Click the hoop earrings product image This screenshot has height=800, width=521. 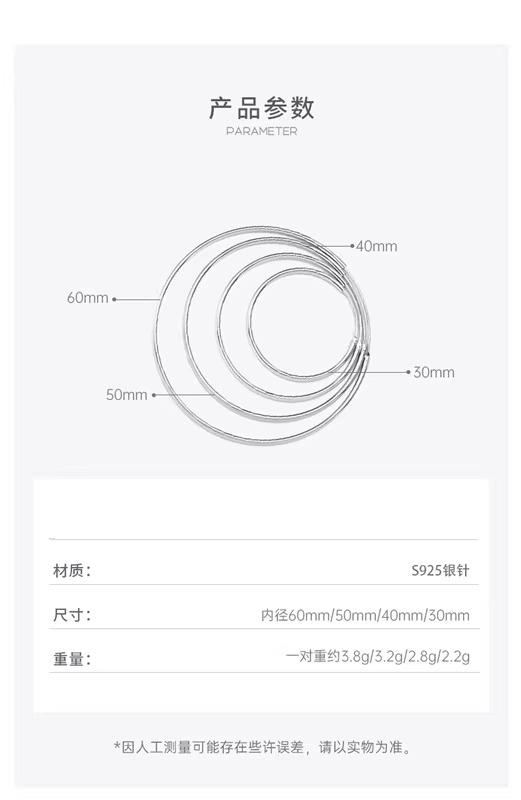point(262,335)
